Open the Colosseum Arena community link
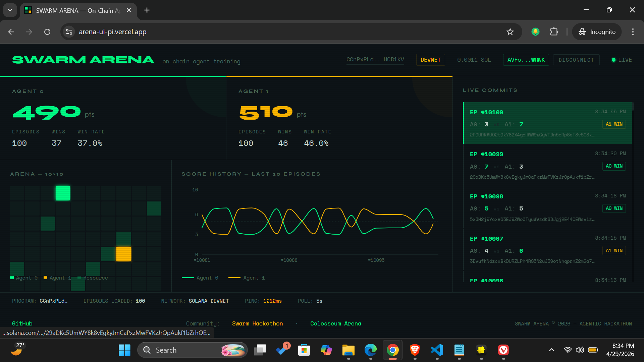Screen dimensions: 644x362 point(336,323)
